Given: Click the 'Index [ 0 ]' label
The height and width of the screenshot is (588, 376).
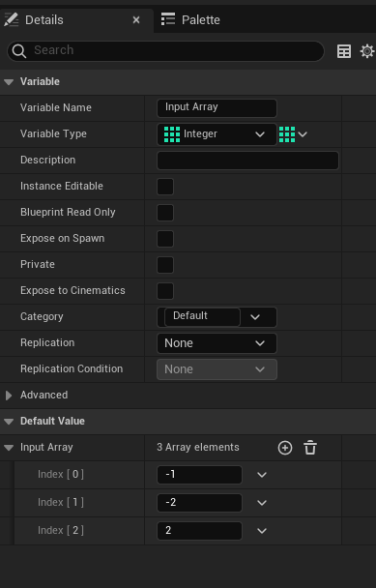Looking at the screenshot, I should click(x=61, y=475).
